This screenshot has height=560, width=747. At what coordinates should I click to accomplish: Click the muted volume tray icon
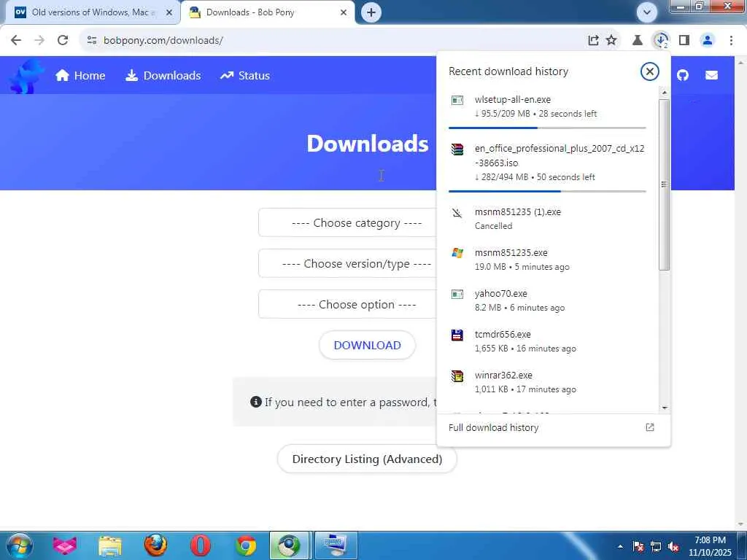coord(673,547)
